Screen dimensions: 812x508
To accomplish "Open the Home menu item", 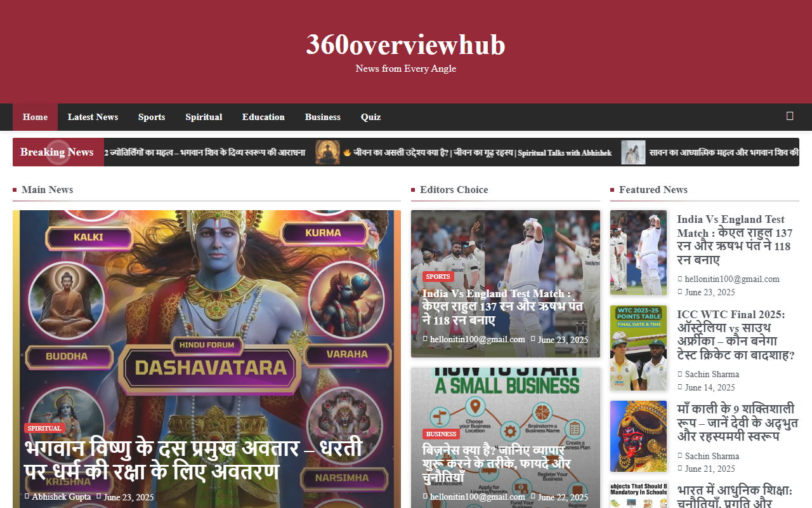I will click(35, 117).
